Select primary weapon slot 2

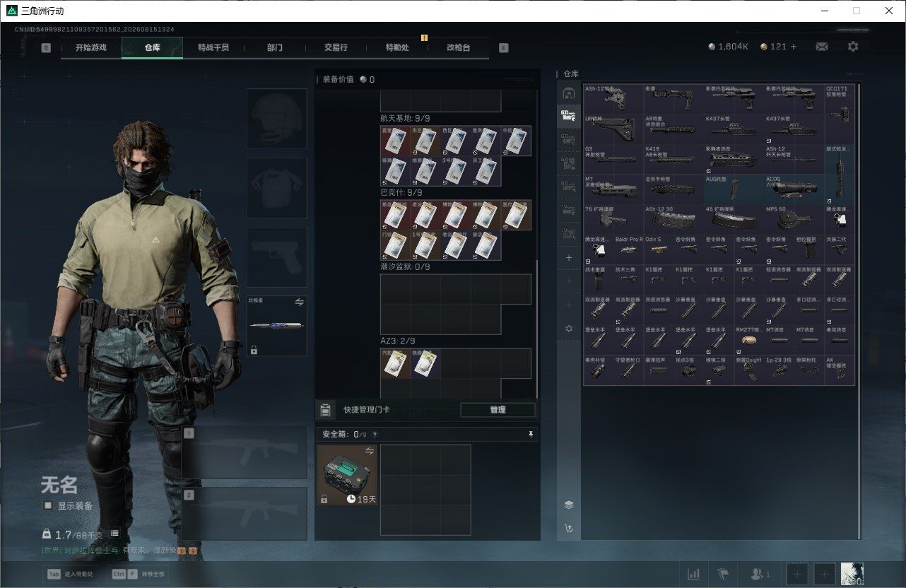coord(245,514)
